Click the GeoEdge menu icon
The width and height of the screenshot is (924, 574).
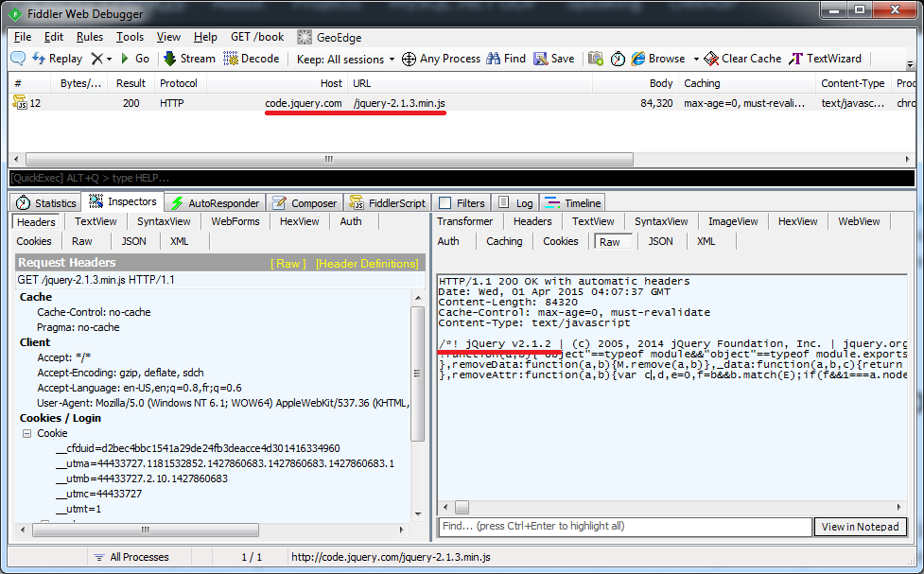305,37
